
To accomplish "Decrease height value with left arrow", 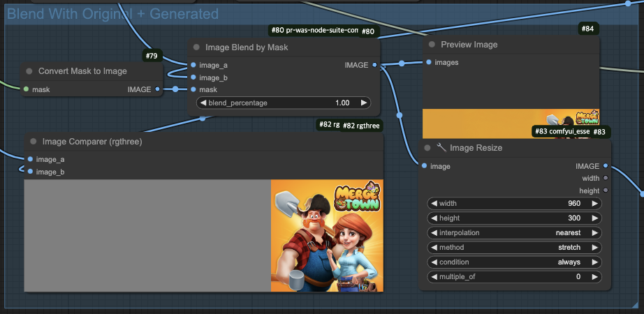I will (434, 218).
